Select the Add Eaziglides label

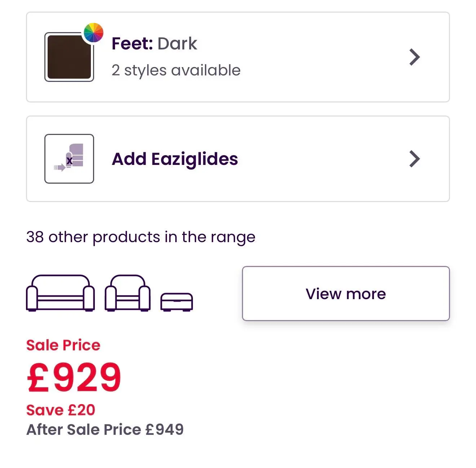175,159
